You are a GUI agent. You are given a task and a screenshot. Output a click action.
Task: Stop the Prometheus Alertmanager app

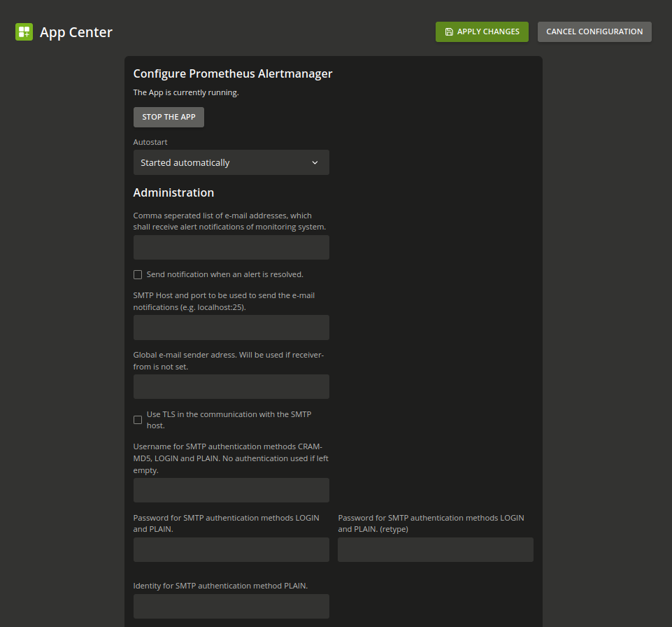pyautogui.click(x=169, y=117)
